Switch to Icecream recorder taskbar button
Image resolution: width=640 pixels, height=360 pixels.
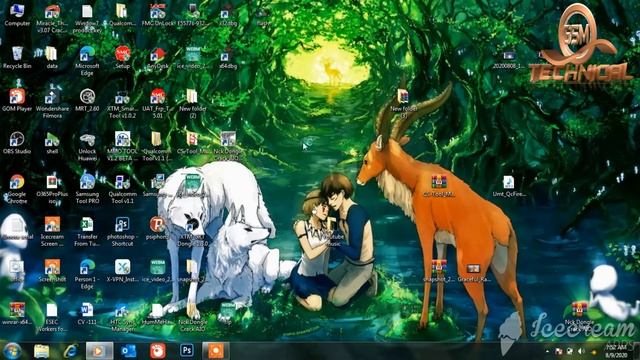216,351
